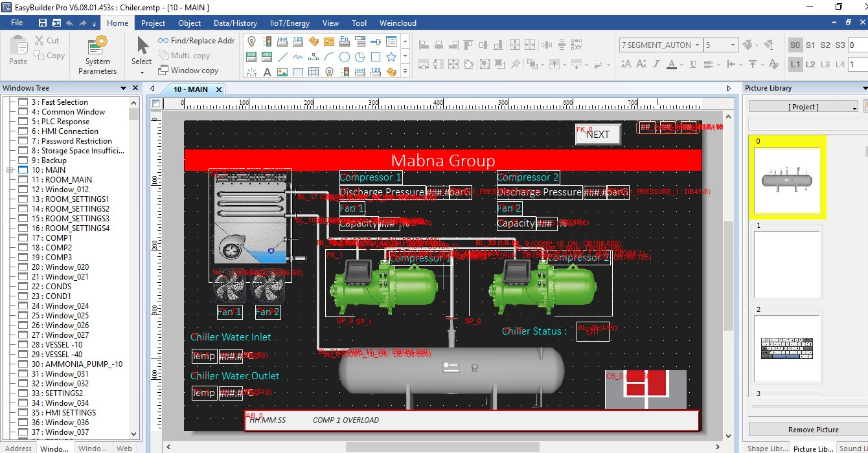Image resolution: width=868 pixels, height=453 pixels.
Task: Click the font color A swatch
Action: pos(672,65)
